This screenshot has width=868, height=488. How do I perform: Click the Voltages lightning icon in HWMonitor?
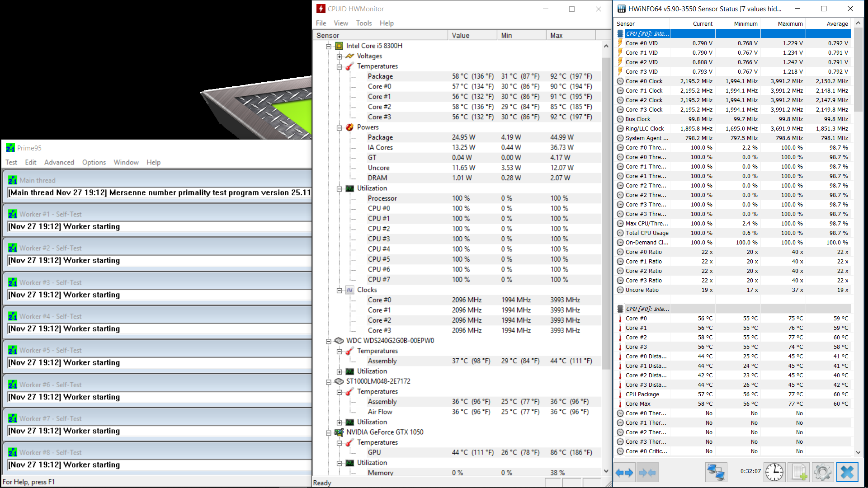[x=349, y=56]
